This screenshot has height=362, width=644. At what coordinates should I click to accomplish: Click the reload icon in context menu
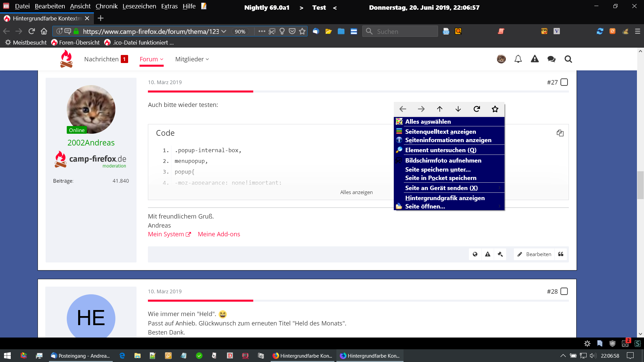477,109
